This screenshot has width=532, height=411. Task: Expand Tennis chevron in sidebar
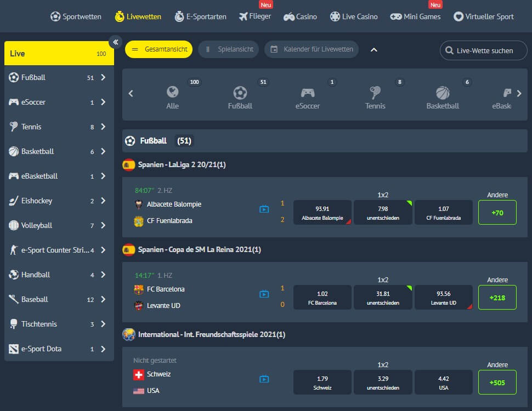tap(103, 127)
